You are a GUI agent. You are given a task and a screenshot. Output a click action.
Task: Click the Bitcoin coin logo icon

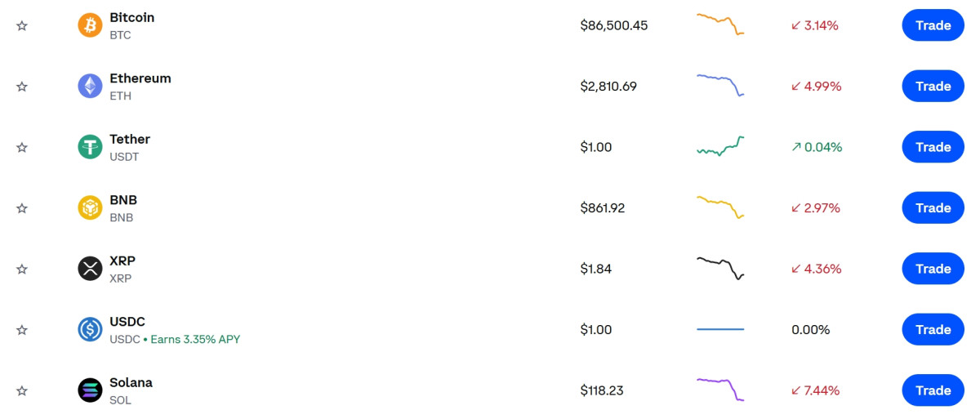[90, 25]
